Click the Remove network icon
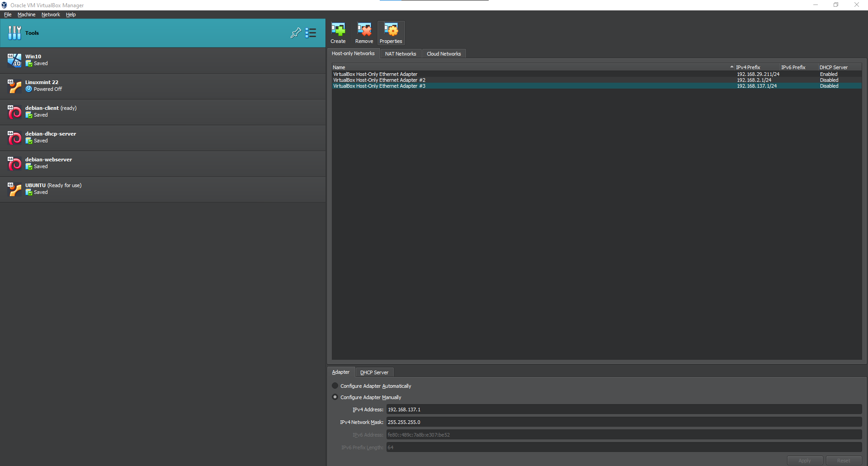This screenshot has width=868, height=466. point(364,30)
